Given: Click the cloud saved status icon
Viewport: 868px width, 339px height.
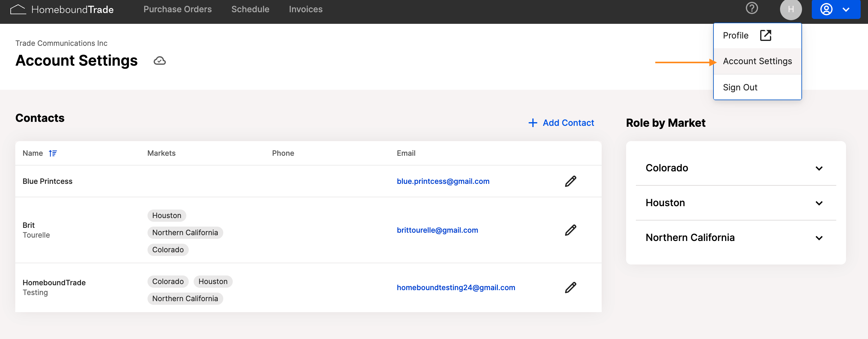Looking at the screenshot, I should click(x=160, y=61).
